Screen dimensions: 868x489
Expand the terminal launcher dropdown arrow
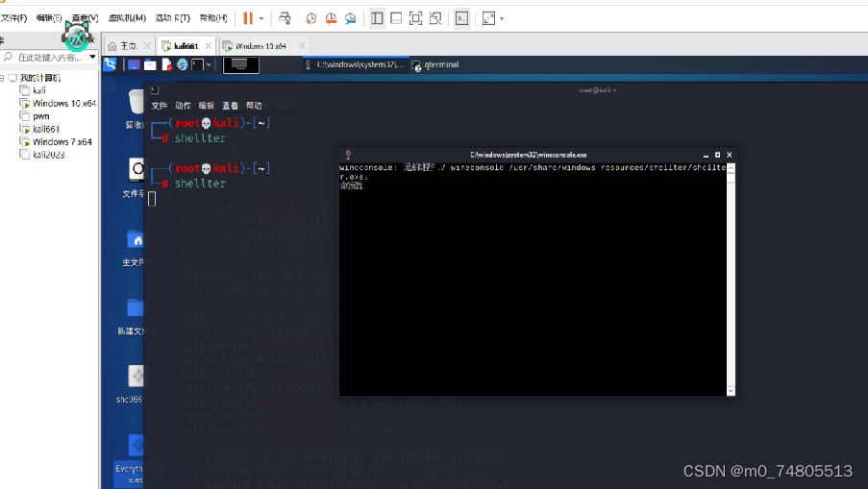(x=209, y=65)
